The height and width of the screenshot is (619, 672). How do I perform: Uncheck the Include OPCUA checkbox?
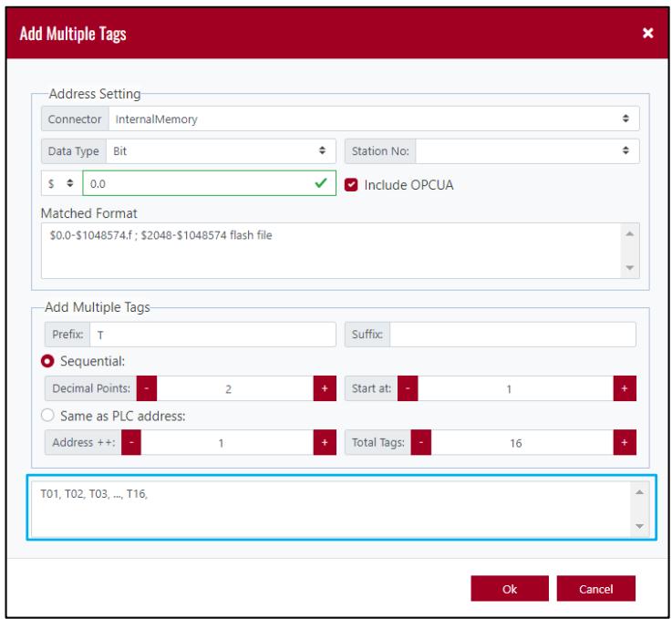pos(351,185)
